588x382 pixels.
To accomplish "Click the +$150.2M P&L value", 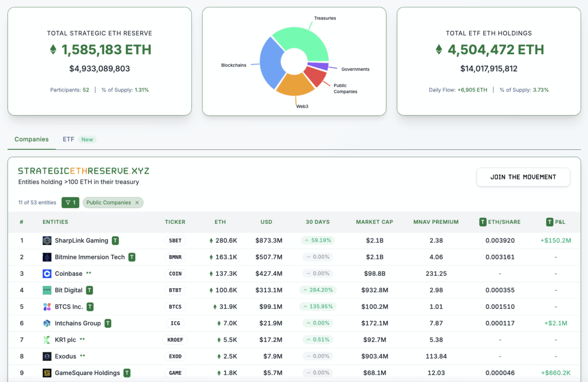I will coord(555,240).
